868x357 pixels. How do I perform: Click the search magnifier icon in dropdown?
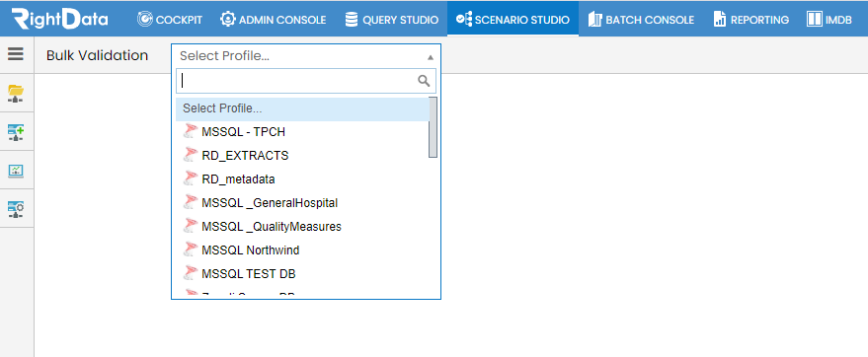[x=424, y=81]
